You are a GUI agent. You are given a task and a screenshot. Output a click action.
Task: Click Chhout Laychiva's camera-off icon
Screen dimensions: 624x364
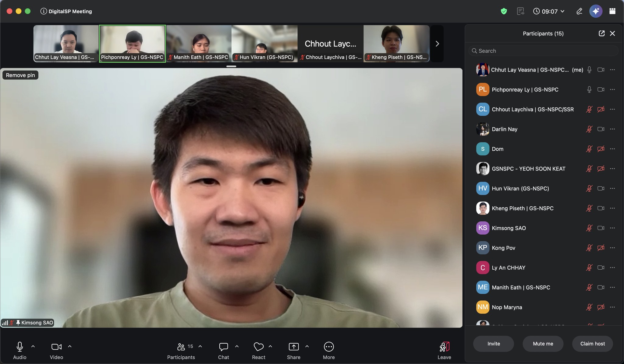click(x=601, y=109)
